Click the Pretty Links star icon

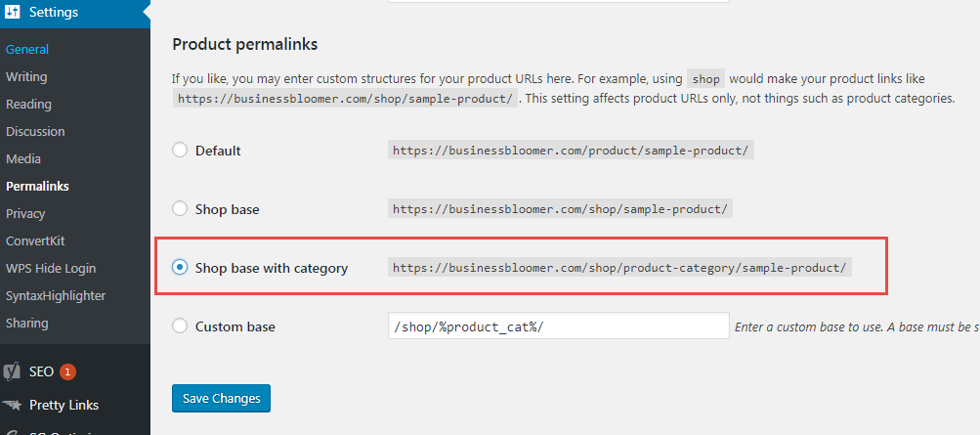point(12,405)
